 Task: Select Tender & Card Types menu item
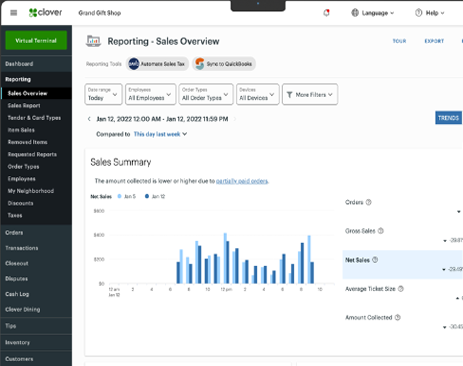pos(34,118)
